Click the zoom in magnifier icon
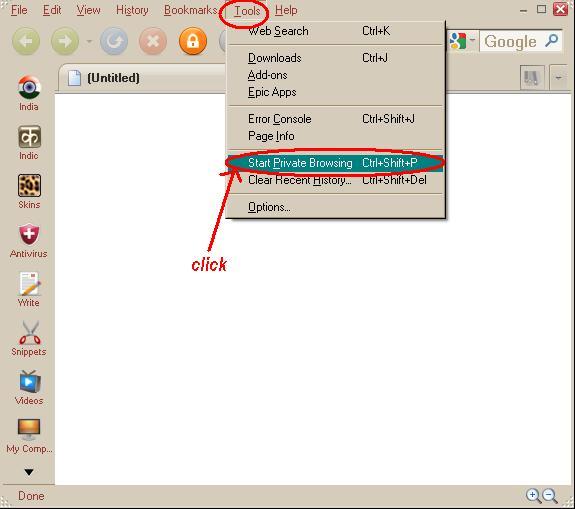The image size is (575, 509). pos(533,496)
